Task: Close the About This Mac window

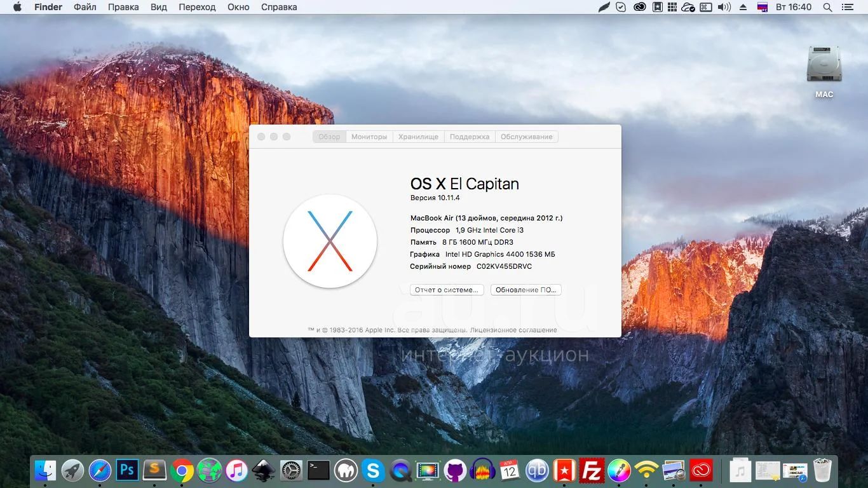Action: (261, 137)
